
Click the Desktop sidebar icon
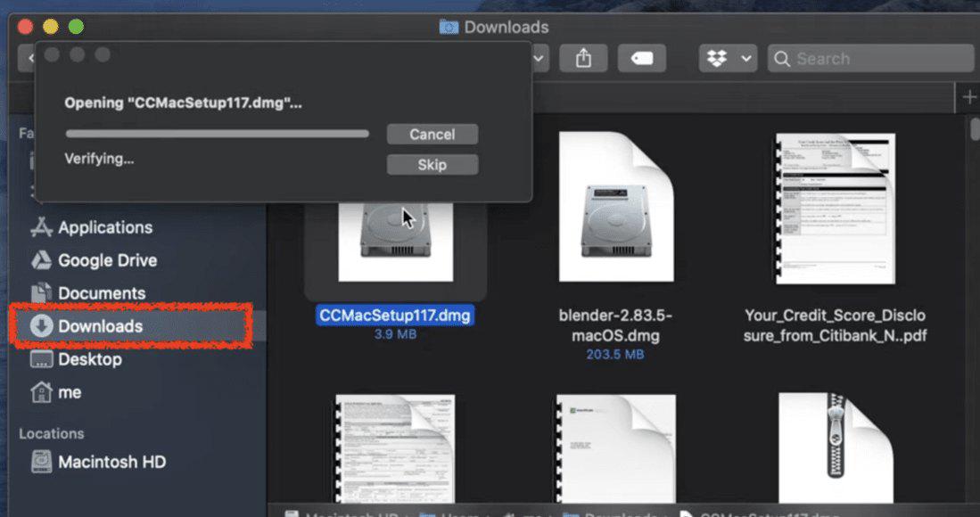41,359
